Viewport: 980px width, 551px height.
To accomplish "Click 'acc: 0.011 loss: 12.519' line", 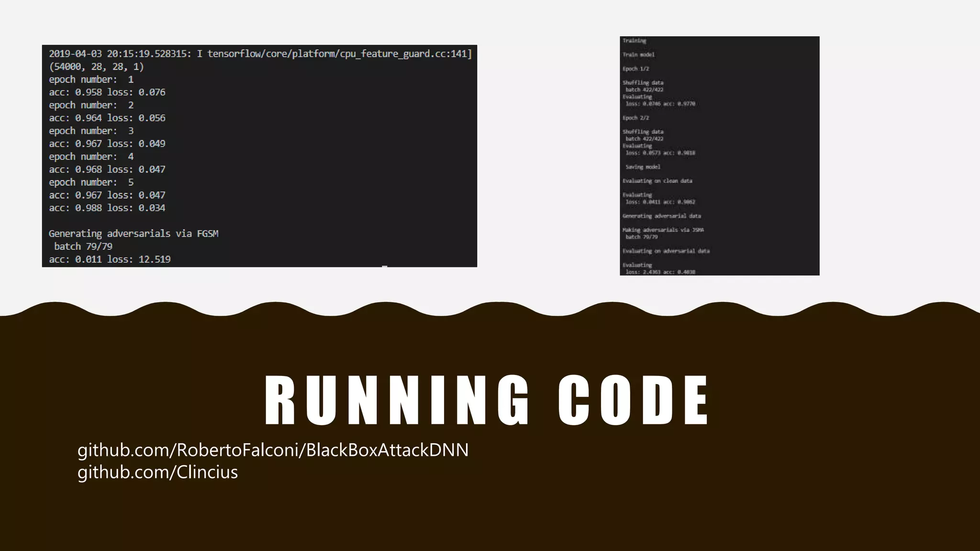I will pyautogui.click(x=110, y=259).
